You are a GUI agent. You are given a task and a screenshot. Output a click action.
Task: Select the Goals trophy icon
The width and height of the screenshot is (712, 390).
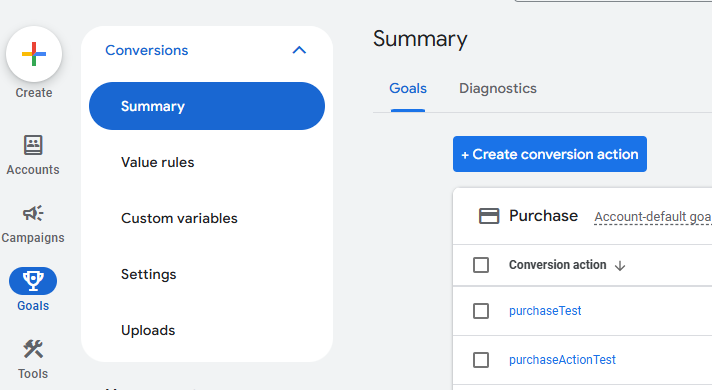(x=33, y=281)
